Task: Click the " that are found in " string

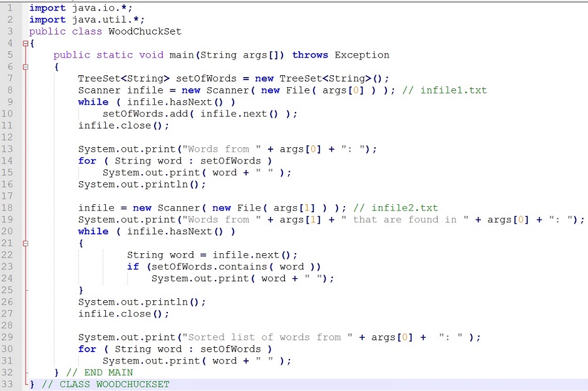Action: click(405, 220)
